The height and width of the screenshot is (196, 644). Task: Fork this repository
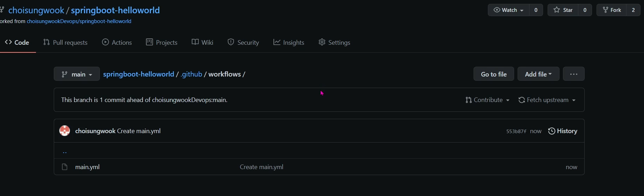[612, 10]
